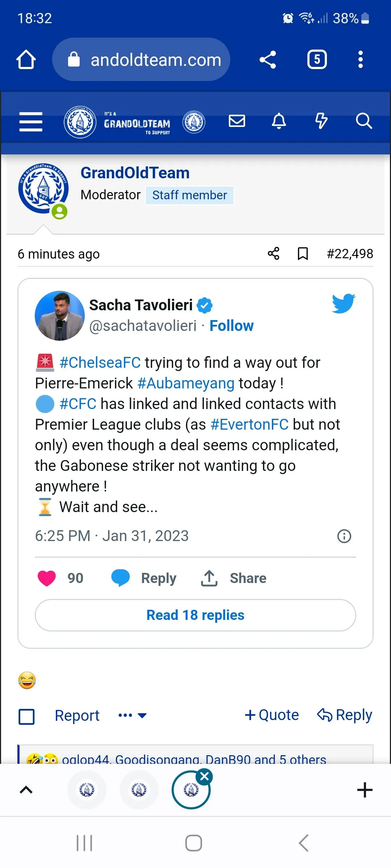Share the post via the post share icon
Image resolution: width=391 pixels, height=868 pixels.
pyautogui.click(x=274, y=254)
